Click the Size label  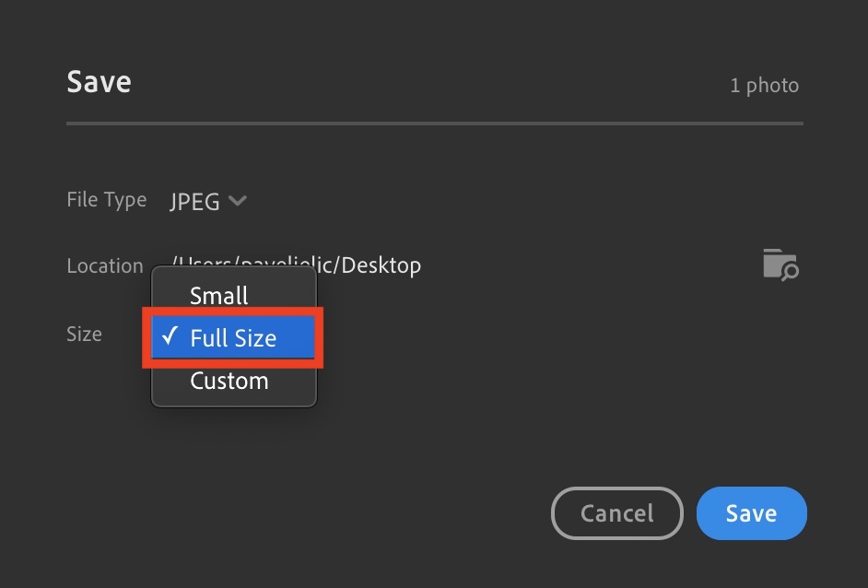pos(84,334)
